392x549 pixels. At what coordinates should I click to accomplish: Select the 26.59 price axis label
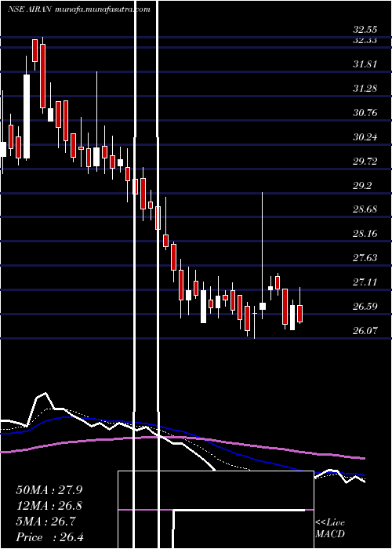click(x=365, y=307)
